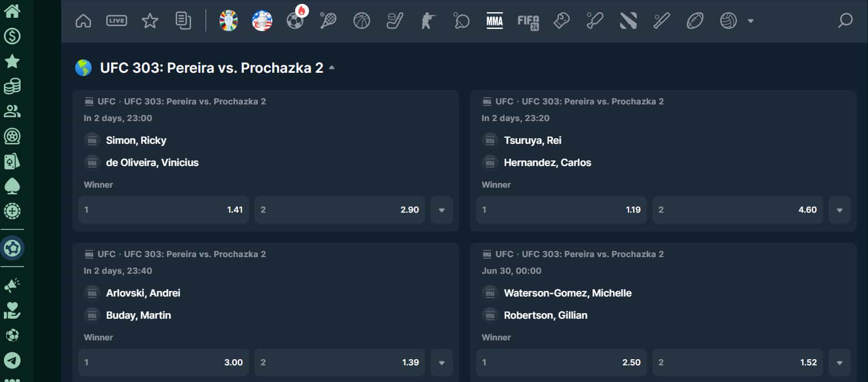This screenshot has width=868, height=382.
Task: Select the basketball sport icon
Action: click(x=362, y=21)
